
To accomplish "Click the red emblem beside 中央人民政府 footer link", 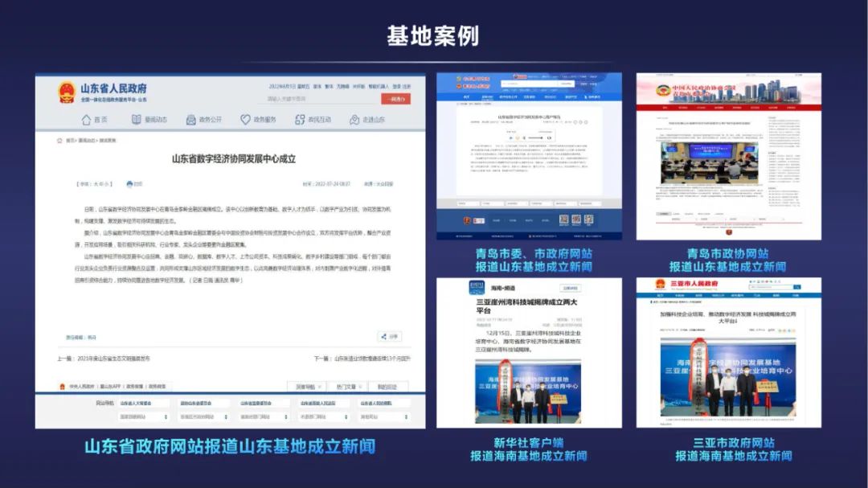I will click(x=62, y=385).
